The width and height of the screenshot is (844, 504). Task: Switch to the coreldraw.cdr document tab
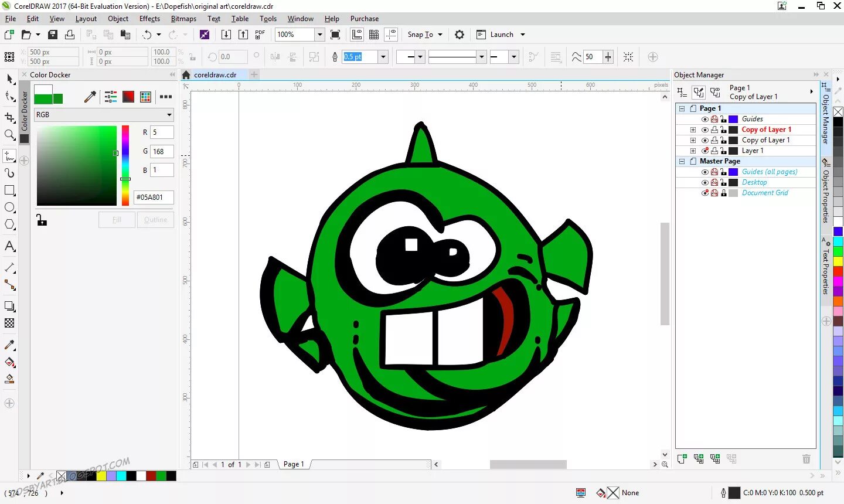tap(215, 75)
